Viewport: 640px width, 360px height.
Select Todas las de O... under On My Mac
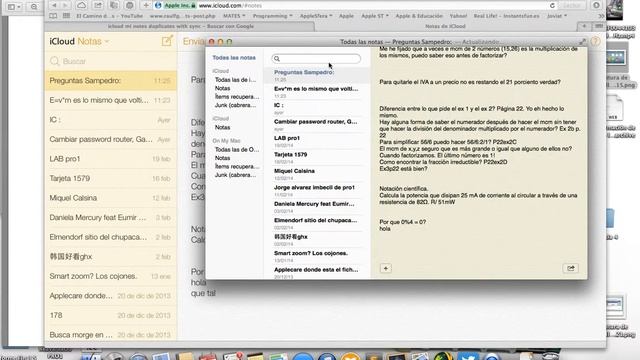click(237, 149)
